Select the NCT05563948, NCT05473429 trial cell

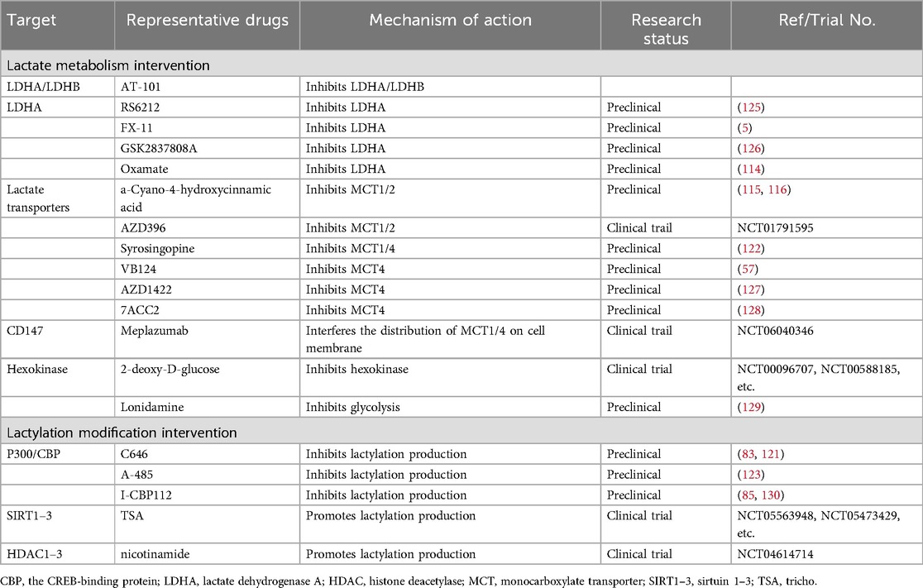pyautogui.click(x=826, y=524)
